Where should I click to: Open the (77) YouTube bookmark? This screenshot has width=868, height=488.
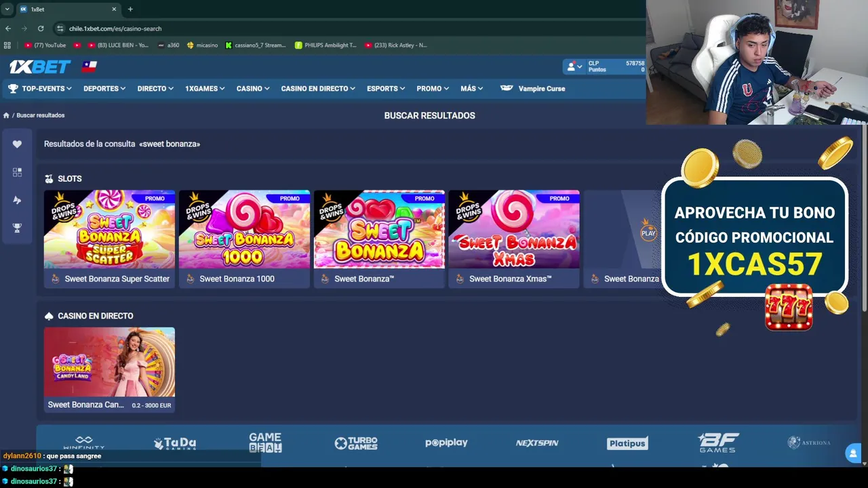(x=45, y=45)
